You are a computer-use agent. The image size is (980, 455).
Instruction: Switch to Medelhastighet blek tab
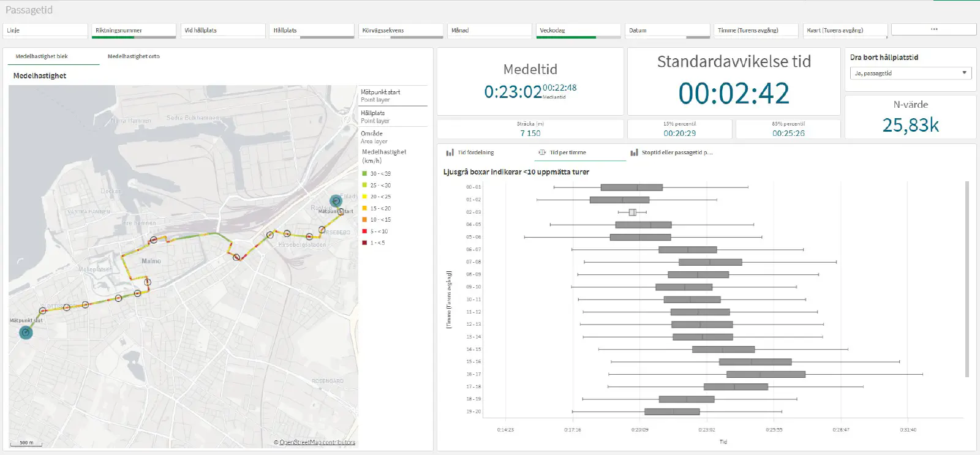(42, 56)
